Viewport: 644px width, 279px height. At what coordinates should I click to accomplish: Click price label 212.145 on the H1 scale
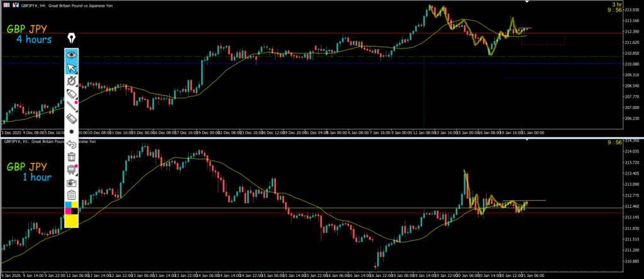click(x=633, y=217)
